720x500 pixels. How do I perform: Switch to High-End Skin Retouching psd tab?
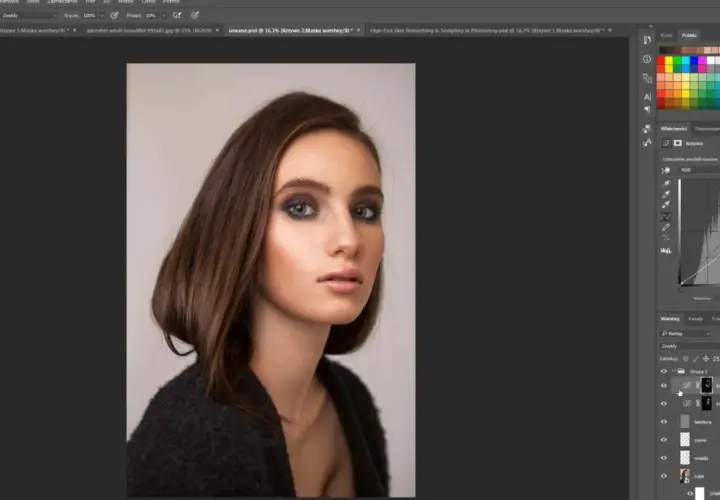[487, 30]
